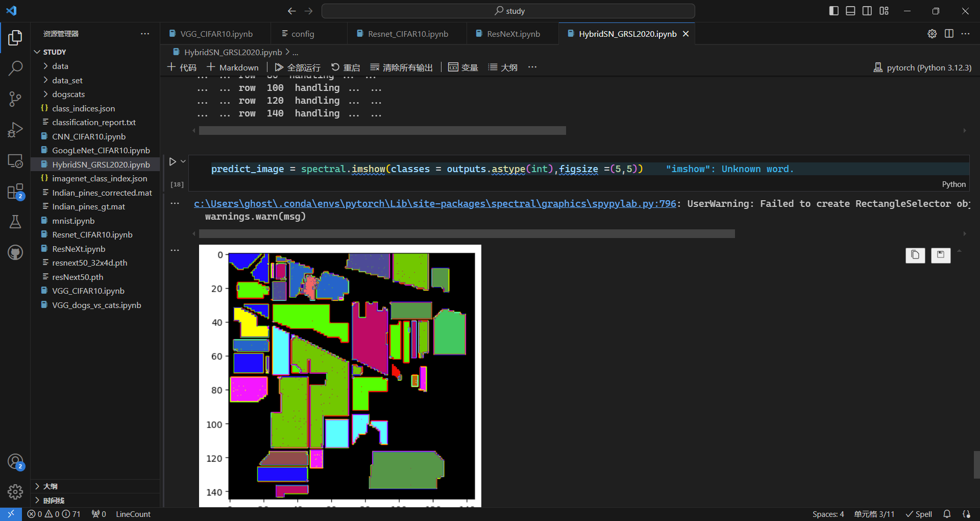
Task: Open the GitHub view in activity bar
Action: pos(15,252)
